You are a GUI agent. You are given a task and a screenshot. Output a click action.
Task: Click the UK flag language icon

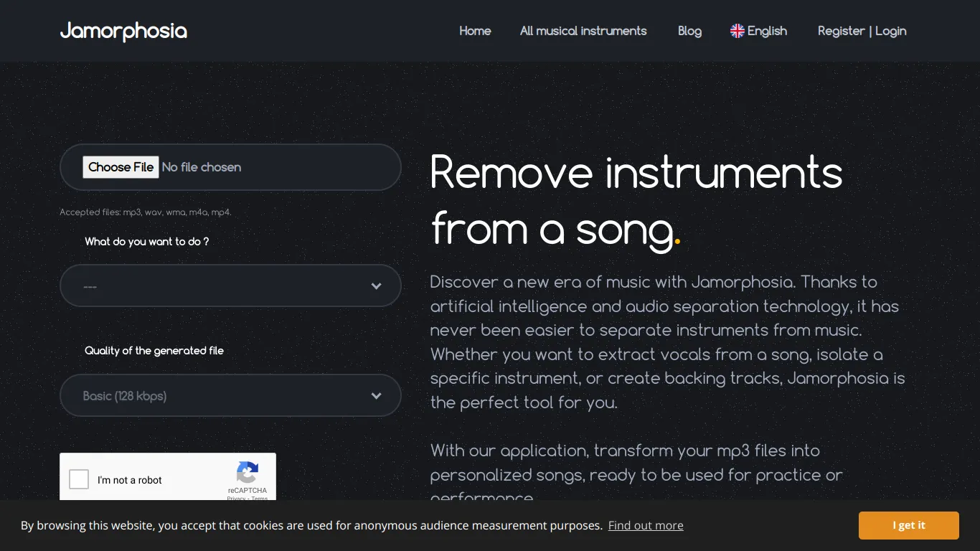pyautogui.click(x=737, y=31)
